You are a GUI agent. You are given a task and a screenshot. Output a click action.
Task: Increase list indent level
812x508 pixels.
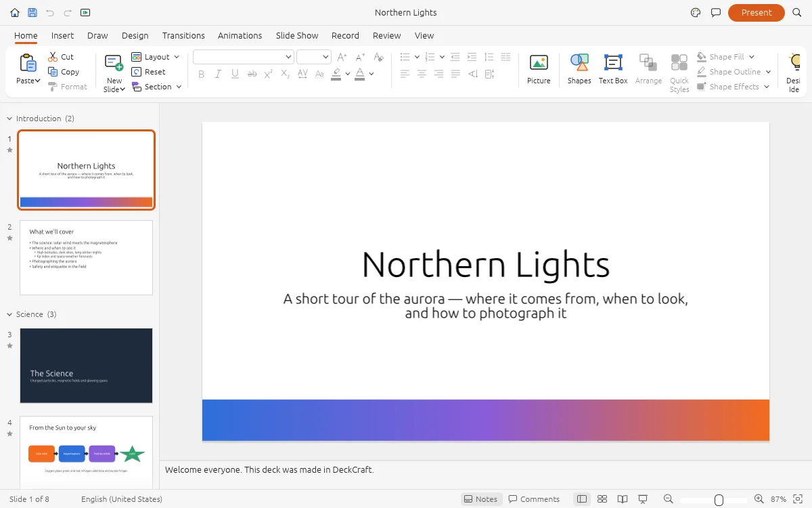pyautogui.click(x=472, y=57)
